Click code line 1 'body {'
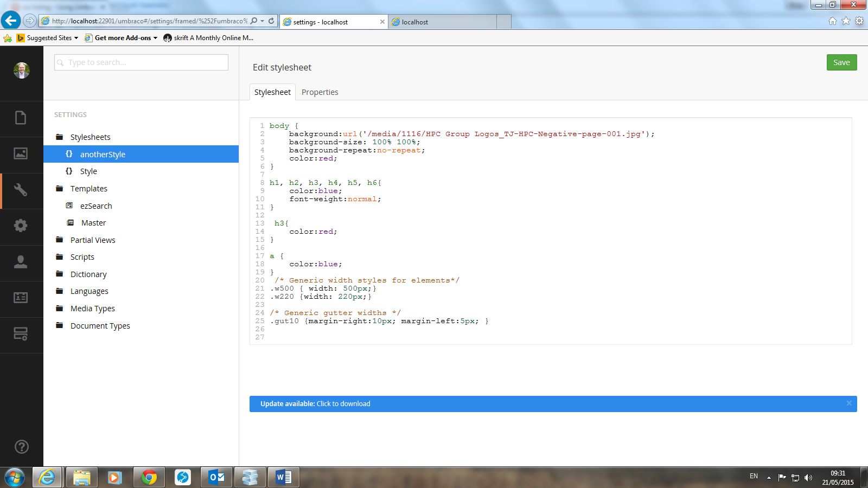This screenshot has width=868, height=488. click(284, 126)
